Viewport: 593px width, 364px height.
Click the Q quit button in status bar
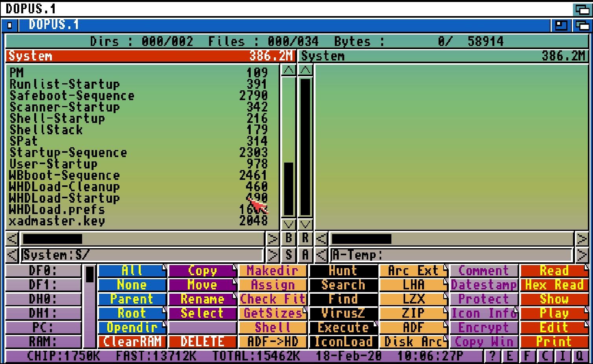[x=580, y=356]
